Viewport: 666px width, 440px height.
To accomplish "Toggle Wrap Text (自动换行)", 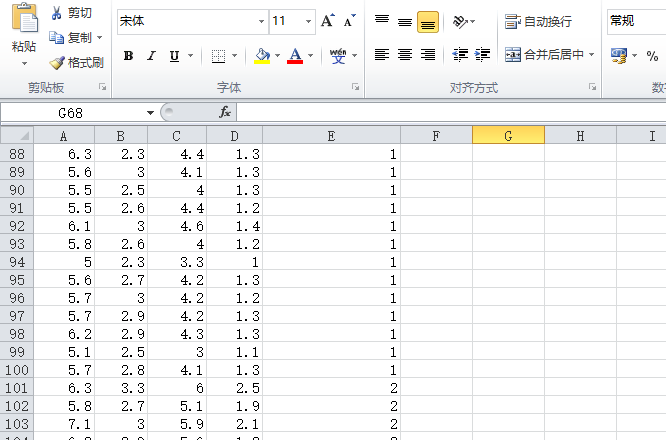I will click(x=538, y=21).
